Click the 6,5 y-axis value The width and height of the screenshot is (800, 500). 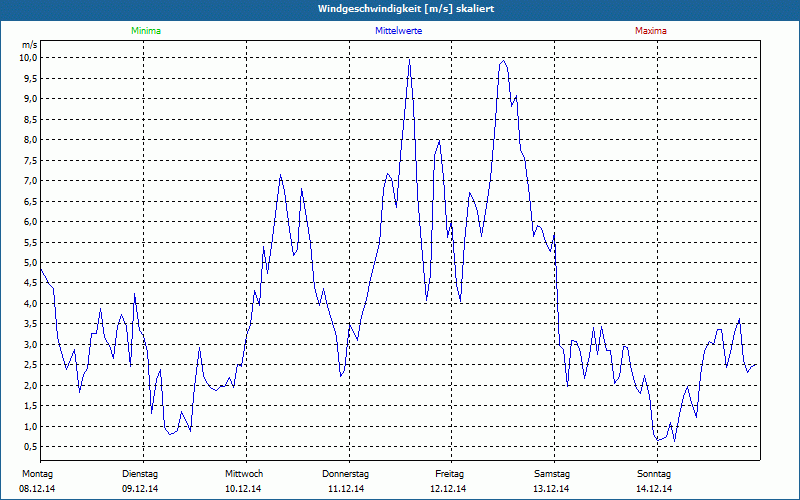31,201
